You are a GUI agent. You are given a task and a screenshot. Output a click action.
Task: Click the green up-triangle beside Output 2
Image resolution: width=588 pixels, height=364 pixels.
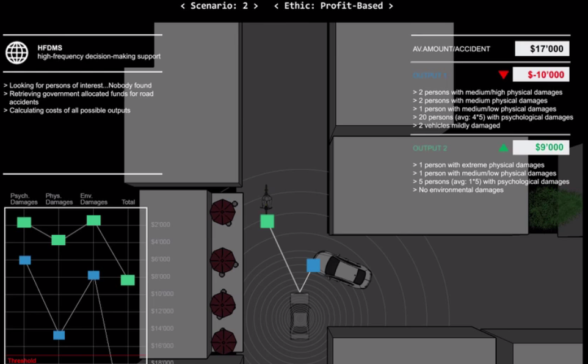coord(503,148)
